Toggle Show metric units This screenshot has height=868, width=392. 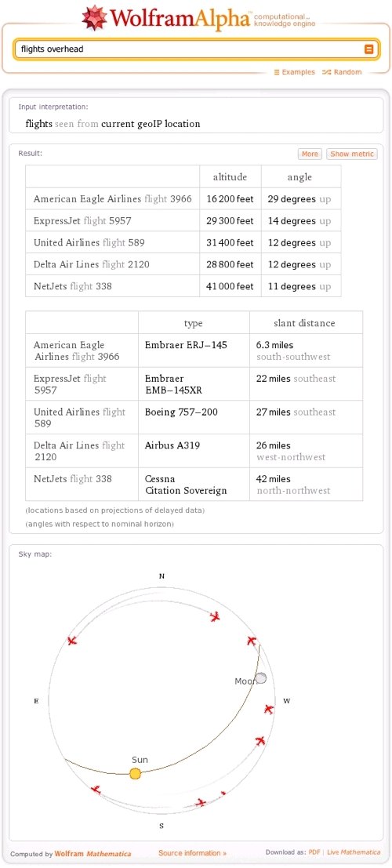pos(352,154)
